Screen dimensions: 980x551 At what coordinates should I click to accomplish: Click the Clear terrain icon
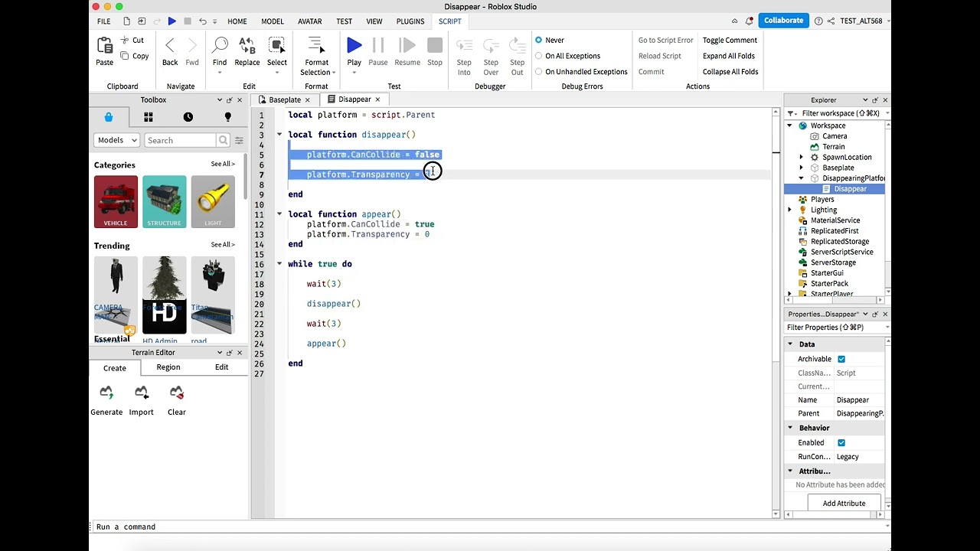pos(177,393)
